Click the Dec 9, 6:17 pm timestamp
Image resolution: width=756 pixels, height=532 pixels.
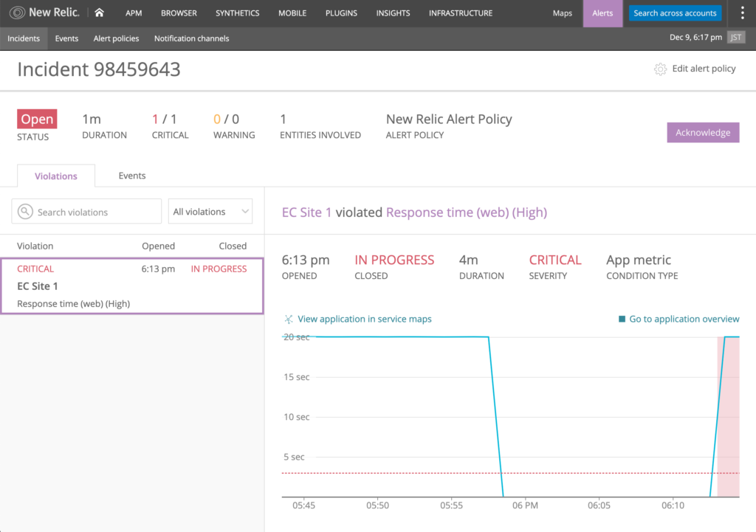click(x=695, y=37)
